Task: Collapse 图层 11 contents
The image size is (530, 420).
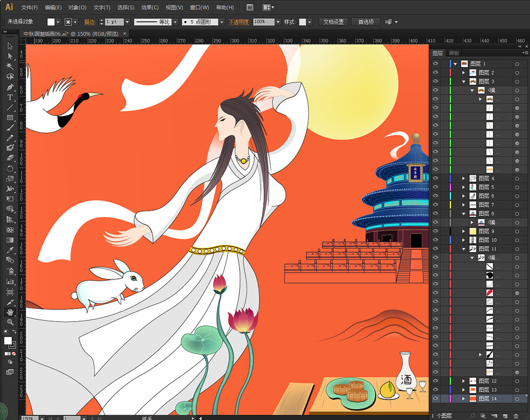Action: 464,249
